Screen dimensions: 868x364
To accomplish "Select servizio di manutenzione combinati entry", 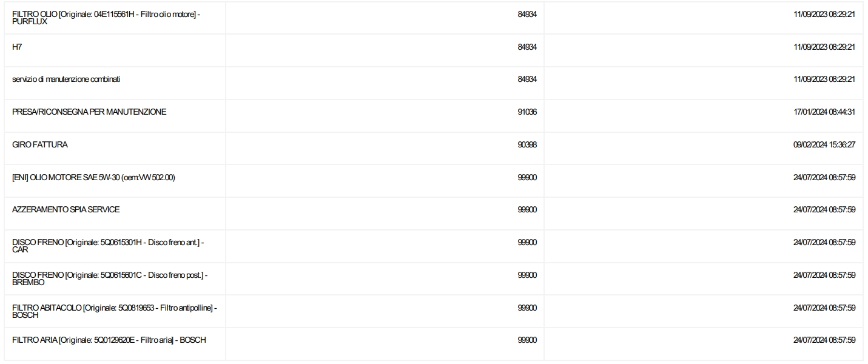I will (x=66, y=79).
